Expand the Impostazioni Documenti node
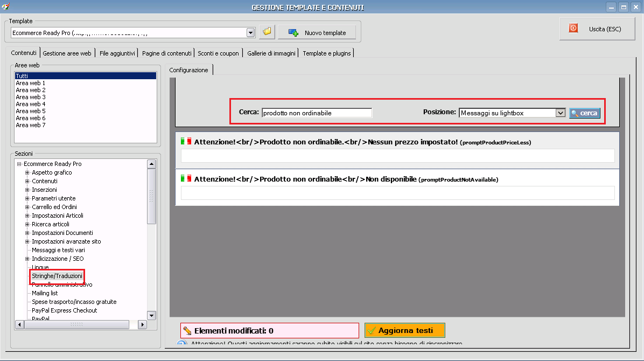This screenshot has width=644, height=361. click(27, 233)
